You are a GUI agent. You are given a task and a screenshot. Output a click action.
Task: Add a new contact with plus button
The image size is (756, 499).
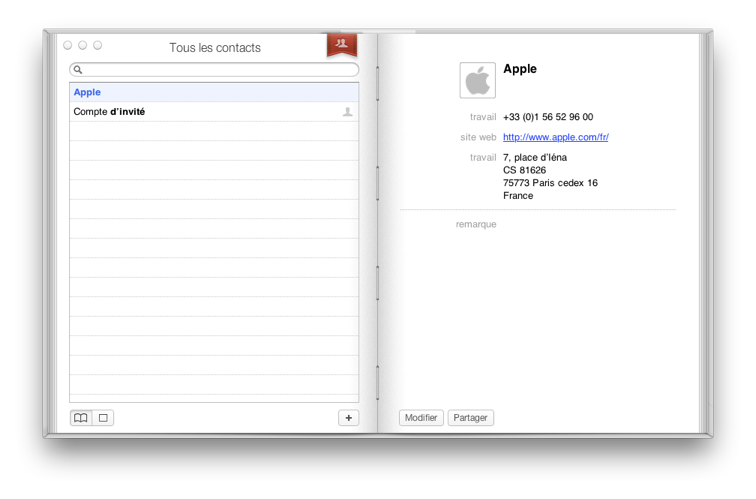pos(349,418)
